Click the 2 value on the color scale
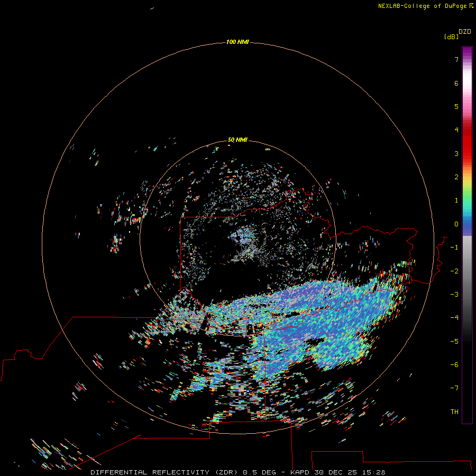Screen dimensions: 476x476 456,177
